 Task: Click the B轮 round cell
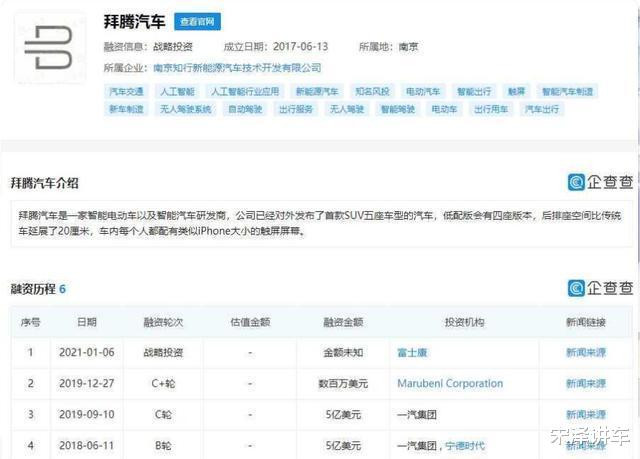pos(163,446)
